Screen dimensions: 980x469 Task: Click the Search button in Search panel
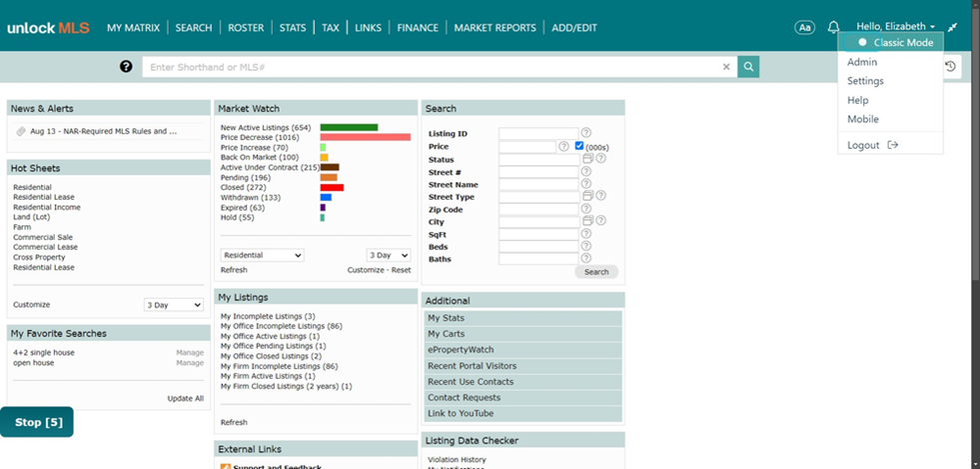click(596, 272)
